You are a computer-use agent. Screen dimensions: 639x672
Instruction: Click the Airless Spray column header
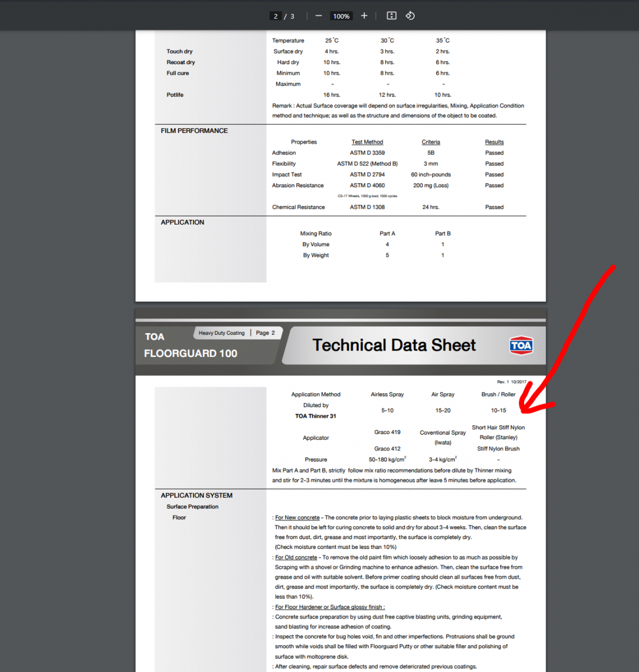[x=387, y=394]
